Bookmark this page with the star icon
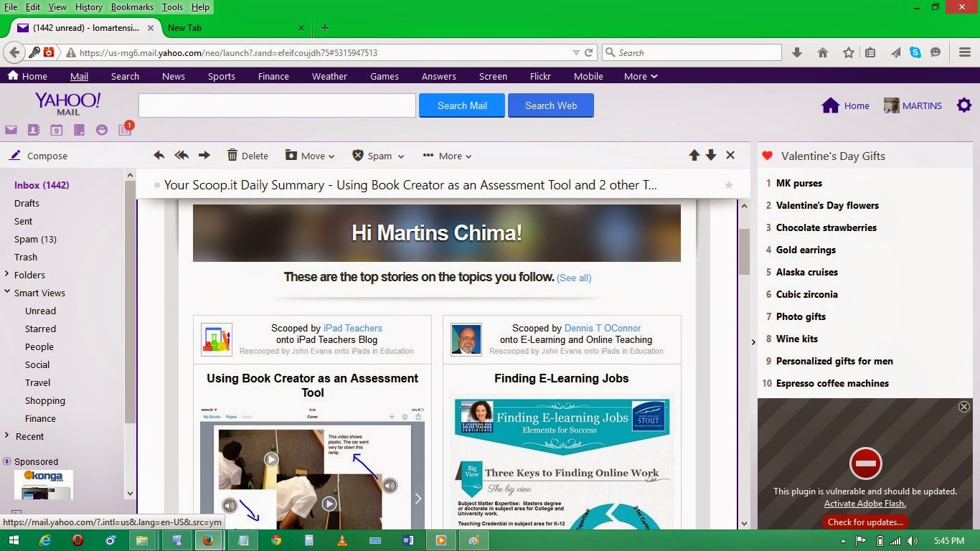 [x=849, y=52]
